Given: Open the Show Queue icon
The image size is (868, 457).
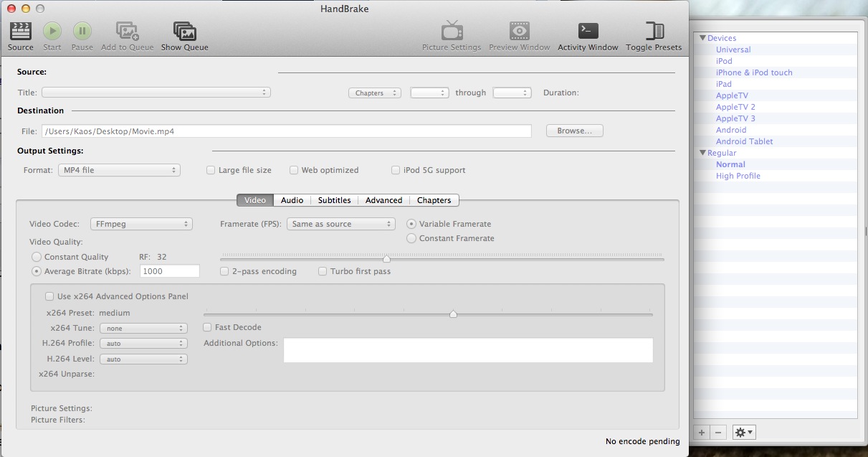Looking at the screenshot, I should coord(184,31).
